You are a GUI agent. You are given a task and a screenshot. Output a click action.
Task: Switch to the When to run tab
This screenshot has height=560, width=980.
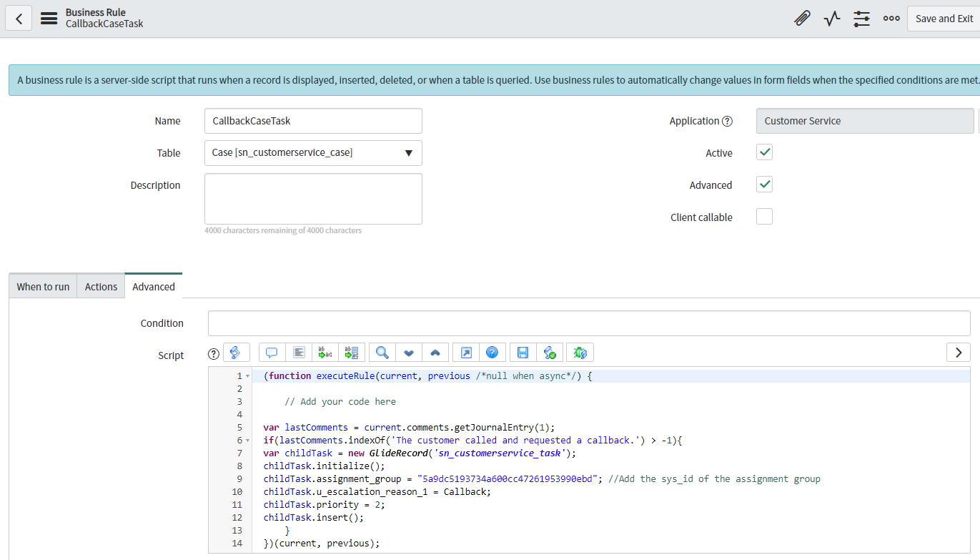tap(43, 287)
